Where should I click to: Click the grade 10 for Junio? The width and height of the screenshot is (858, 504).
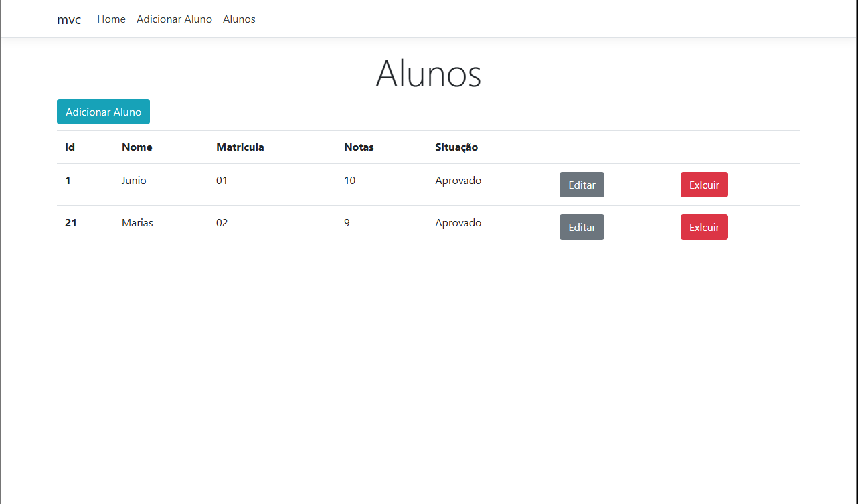point(349,180)
